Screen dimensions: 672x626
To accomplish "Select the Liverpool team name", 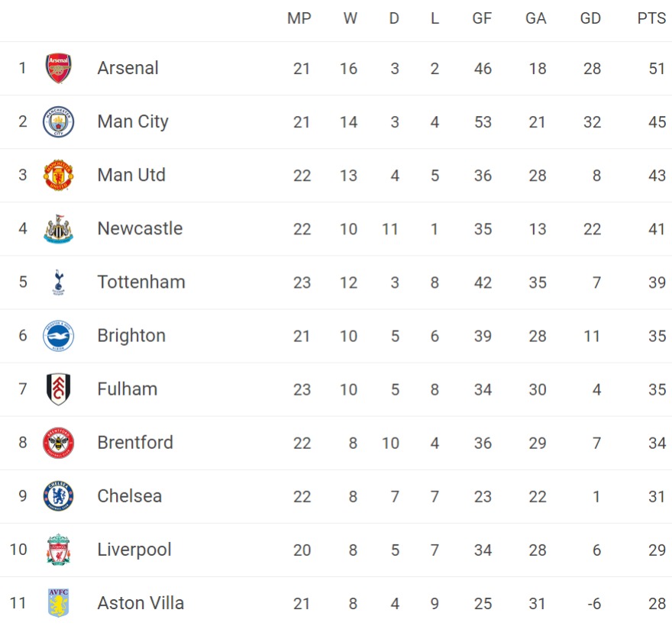I will pyautogui.click(x=134, y=550).
